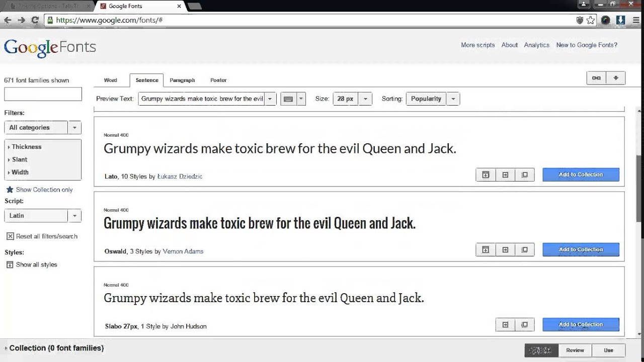Screen dimensions: 644x362
Task: Click the link icon button above font list
Action: point(596,78)
